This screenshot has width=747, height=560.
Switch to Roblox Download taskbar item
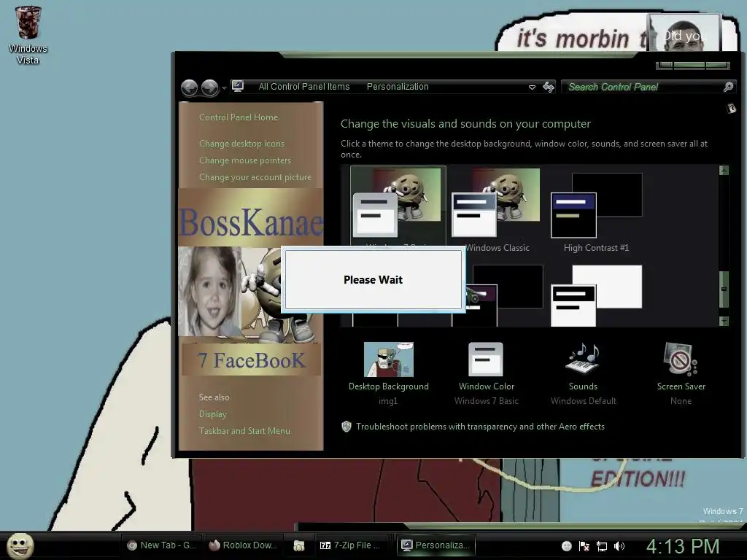tap(244, 545)
